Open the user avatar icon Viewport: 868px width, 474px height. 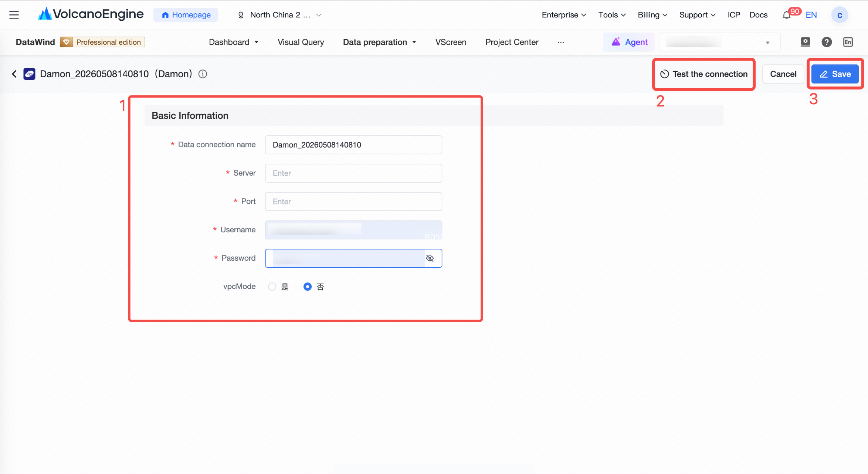pos(840,15)
